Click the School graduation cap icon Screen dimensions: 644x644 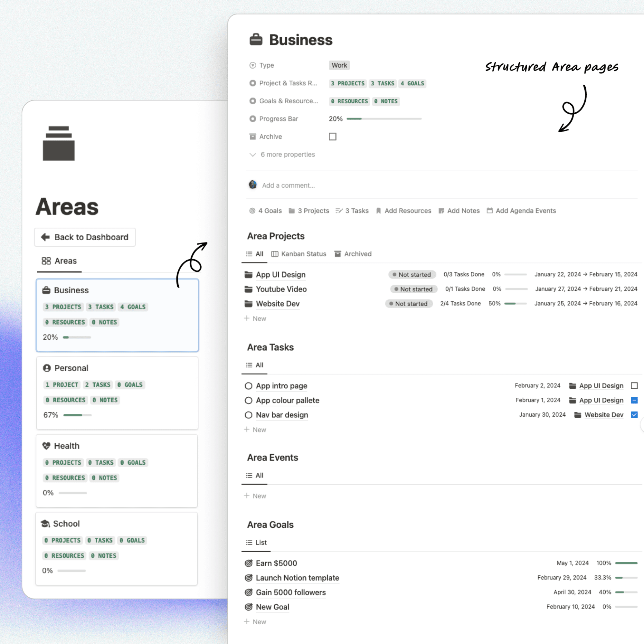point(45,524)
